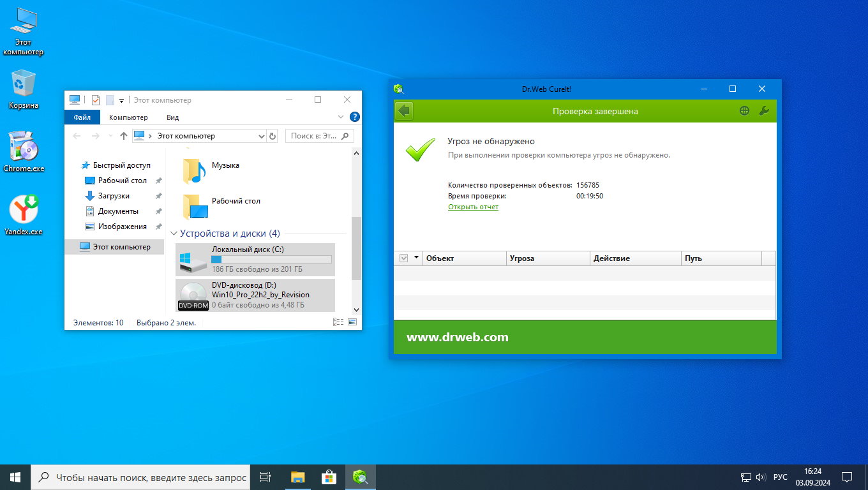
Task: Open Dr.Web settings via wrench icon
Action: coord(764,111)
